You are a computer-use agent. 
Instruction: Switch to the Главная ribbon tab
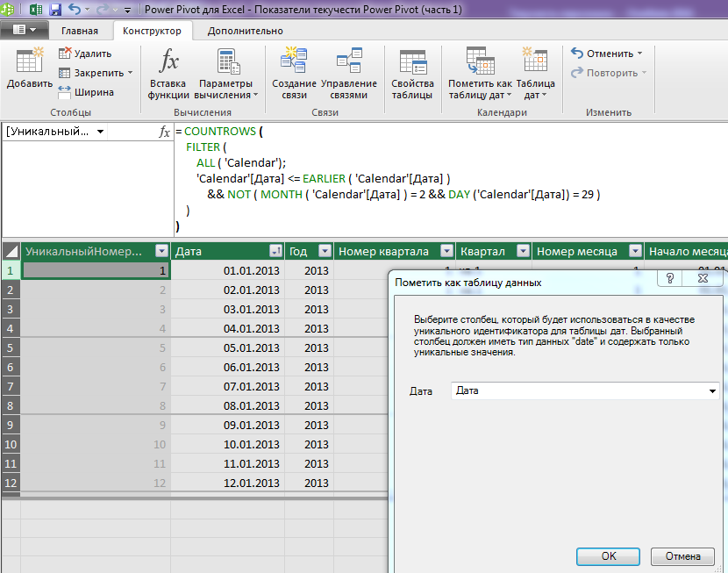click(80, 31)
